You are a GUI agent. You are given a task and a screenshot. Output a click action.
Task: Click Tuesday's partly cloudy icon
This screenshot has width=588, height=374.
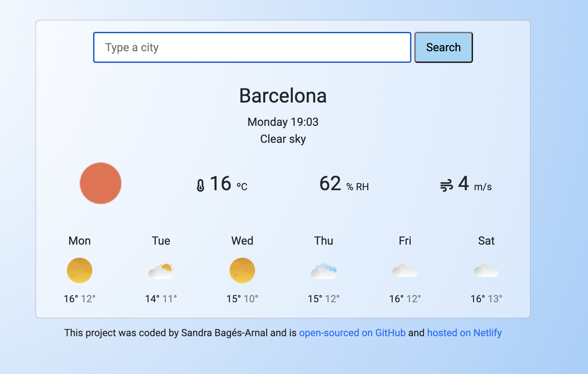click(x=161, y=270)
